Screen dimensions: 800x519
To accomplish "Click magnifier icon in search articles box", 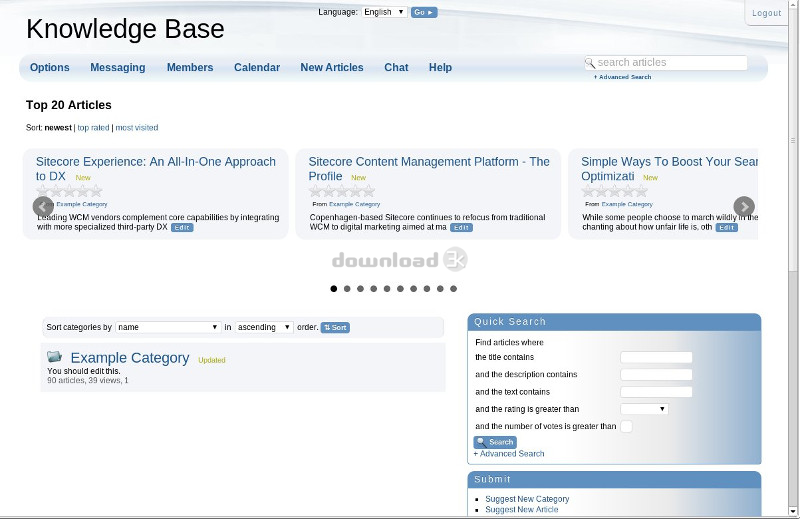I will coord(590,63).
